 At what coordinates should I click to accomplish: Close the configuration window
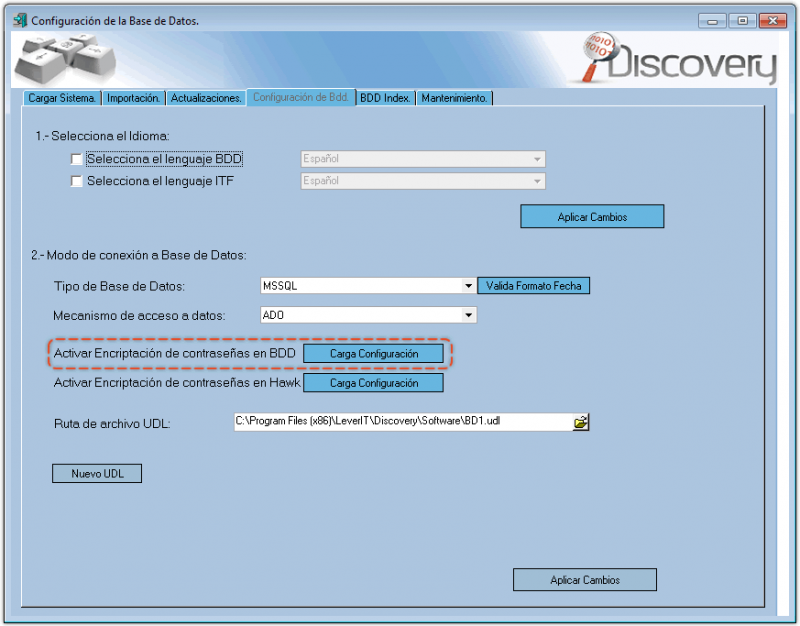tap(772, 21)
